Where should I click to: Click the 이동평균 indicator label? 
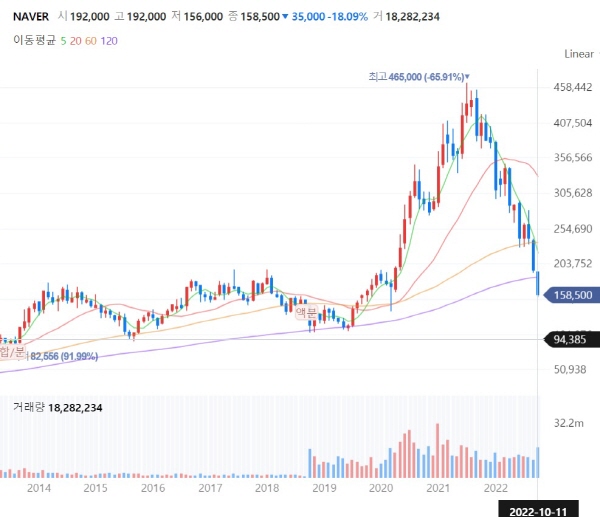click(x=34, y=40)
